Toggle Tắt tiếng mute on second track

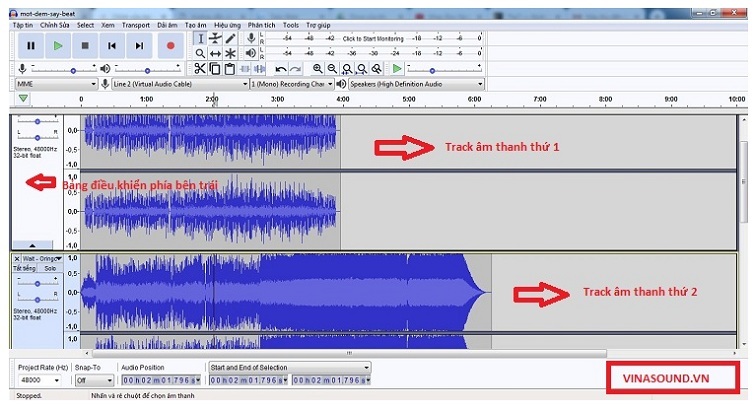pyautogui.click(x=24, y=269)
